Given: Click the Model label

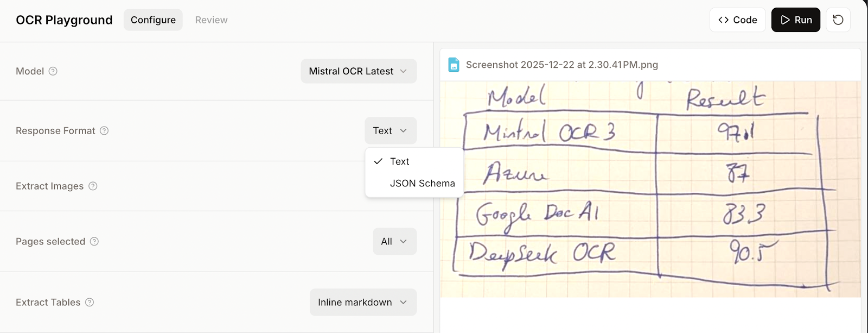Looking at the screenshot, I should click(x=30, y=71).
